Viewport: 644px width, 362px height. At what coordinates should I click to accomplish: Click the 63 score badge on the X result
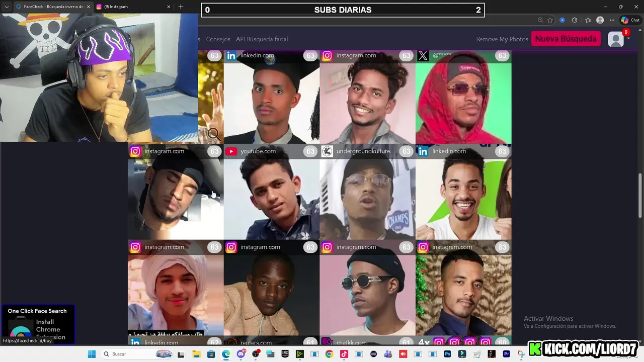pos(502,56)
